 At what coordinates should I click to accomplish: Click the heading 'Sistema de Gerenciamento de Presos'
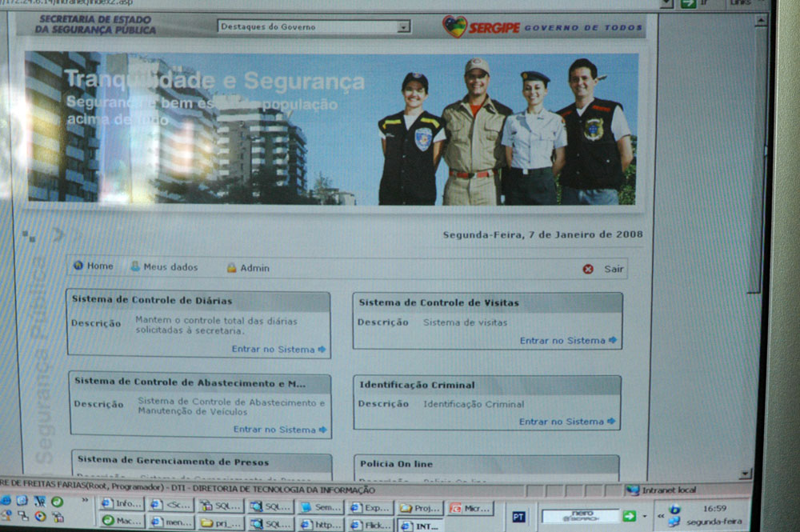click(173, 461)
